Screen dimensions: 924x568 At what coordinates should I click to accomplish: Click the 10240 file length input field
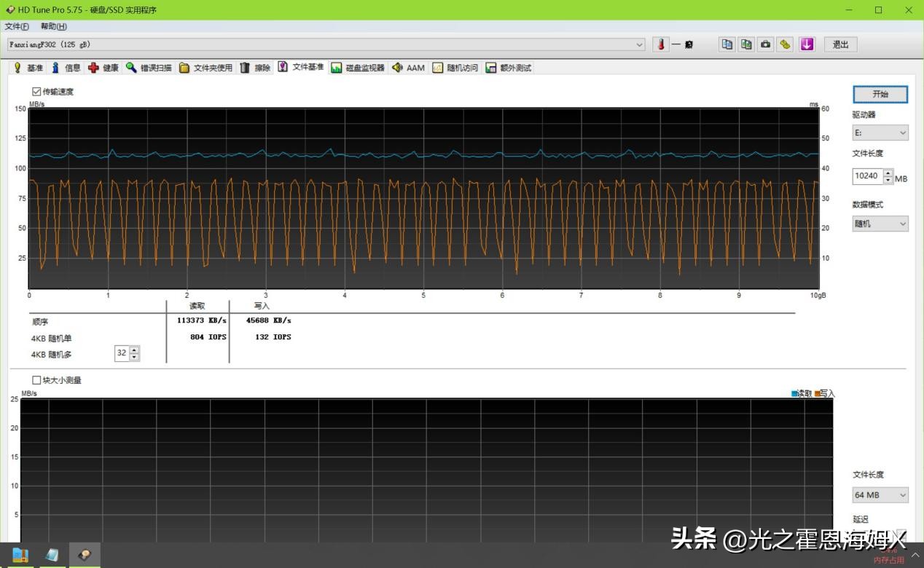tap(867, 176)
